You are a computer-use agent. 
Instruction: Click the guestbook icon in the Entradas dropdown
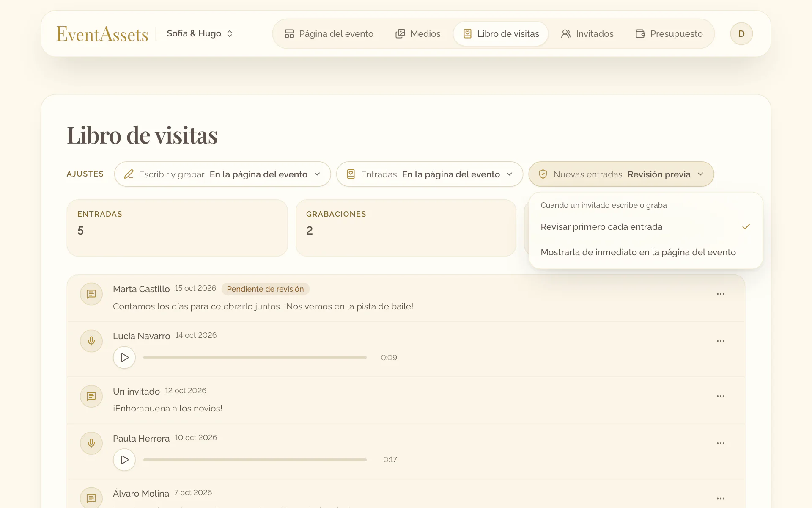point(351,174)
